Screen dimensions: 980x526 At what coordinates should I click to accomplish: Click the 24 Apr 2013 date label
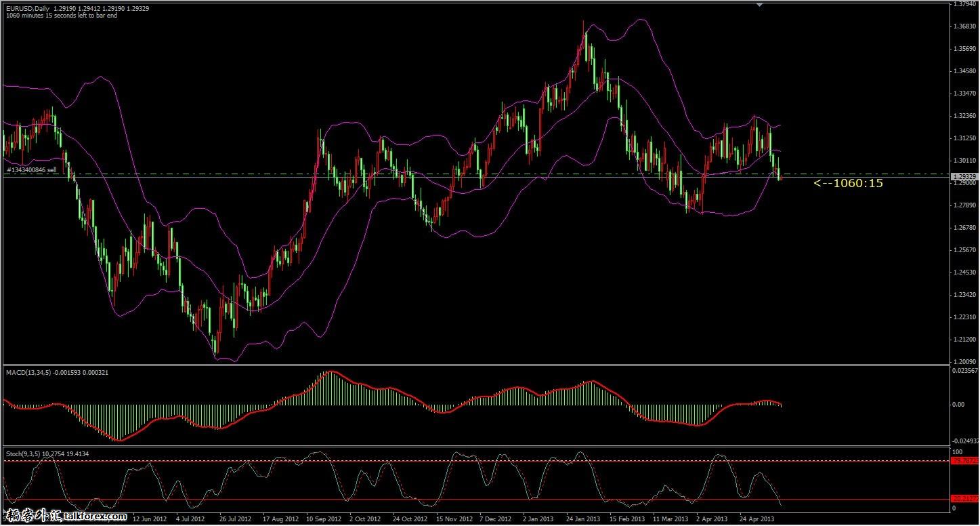click(758, 519)
